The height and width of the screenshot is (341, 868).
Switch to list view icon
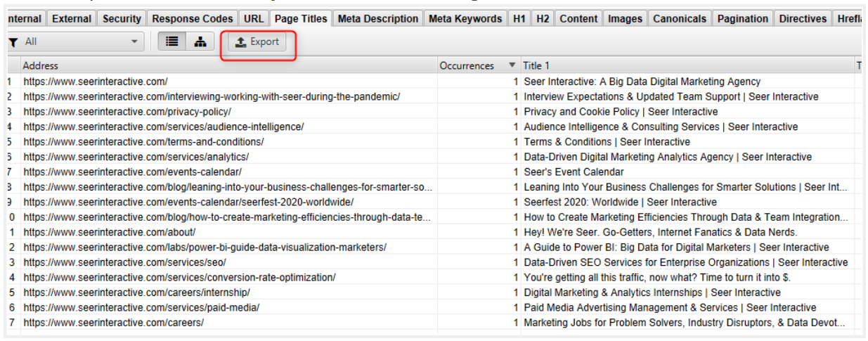coord(171,42)
